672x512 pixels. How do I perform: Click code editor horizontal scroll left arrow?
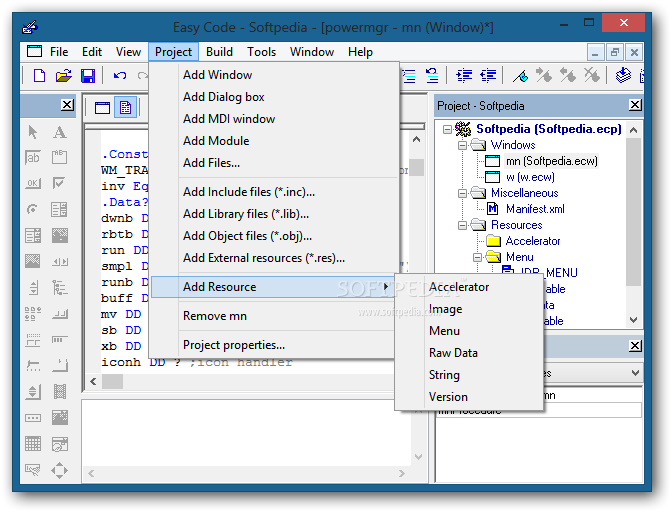point(93,381)
